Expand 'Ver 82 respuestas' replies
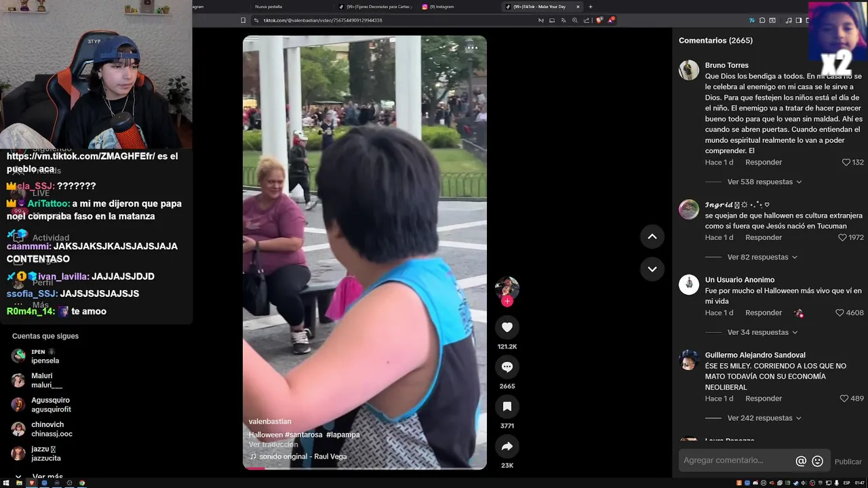 [x=762, y=257]
